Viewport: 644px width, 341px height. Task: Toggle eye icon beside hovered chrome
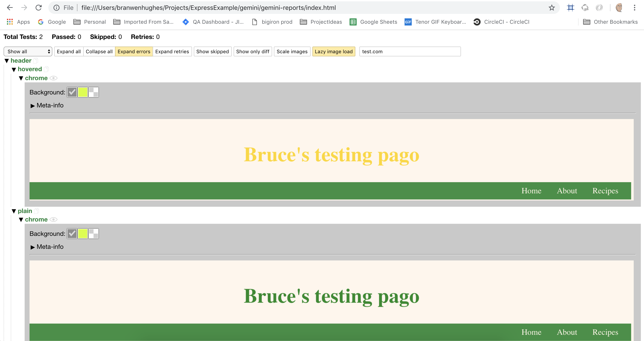53,78
